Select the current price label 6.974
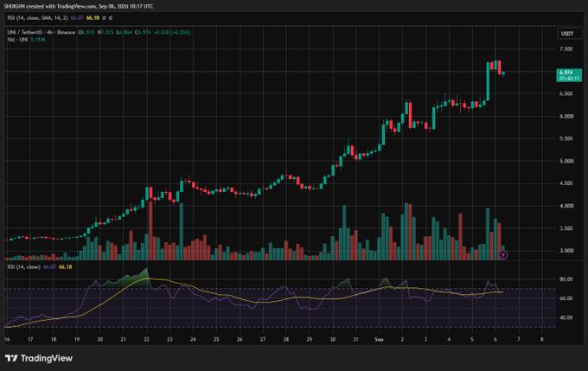 pos(569,75)
